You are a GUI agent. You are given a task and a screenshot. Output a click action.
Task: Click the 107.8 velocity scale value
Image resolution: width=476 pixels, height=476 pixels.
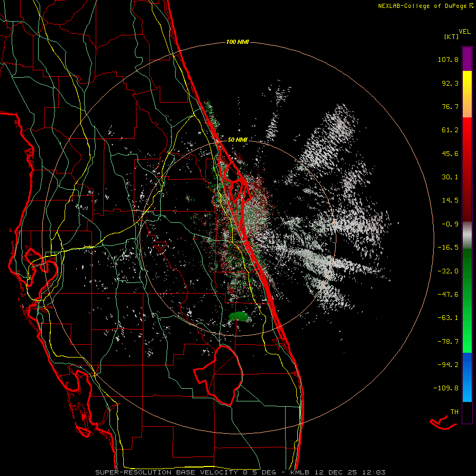448,59
